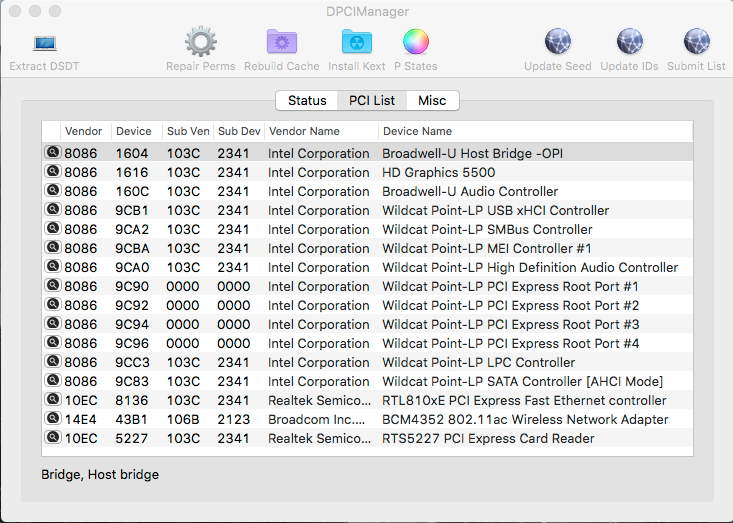Click sub vendor cell '106B'
The image size is (733, 523).
183,419
